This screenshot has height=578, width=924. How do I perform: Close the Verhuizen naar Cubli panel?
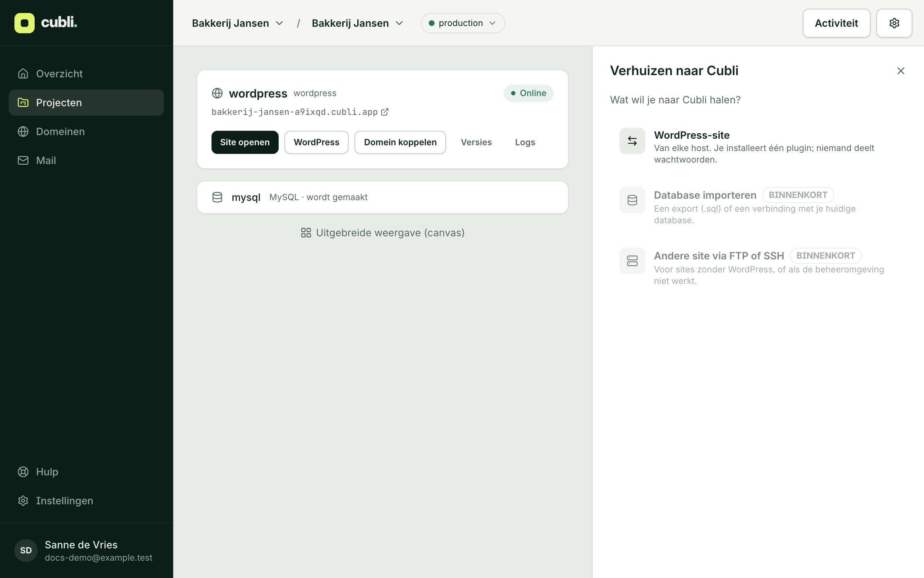pyautogui.click(x=901, y=71)
